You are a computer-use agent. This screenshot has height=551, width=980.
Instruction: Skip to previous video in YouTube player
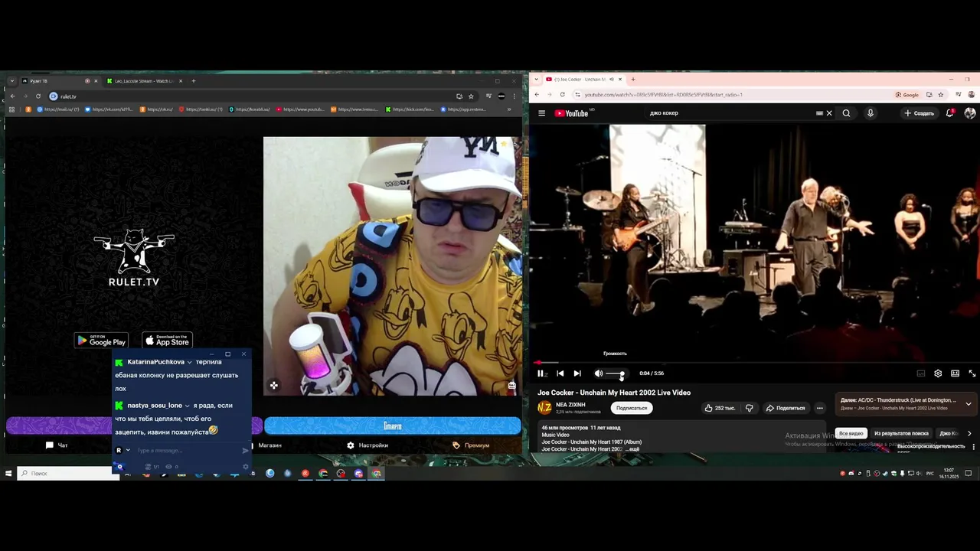pos(560,373)
